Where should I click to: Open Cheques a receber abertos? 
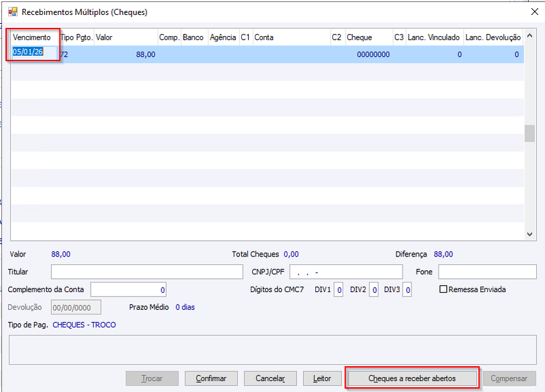pyautogui.click(x=412, y=378)
